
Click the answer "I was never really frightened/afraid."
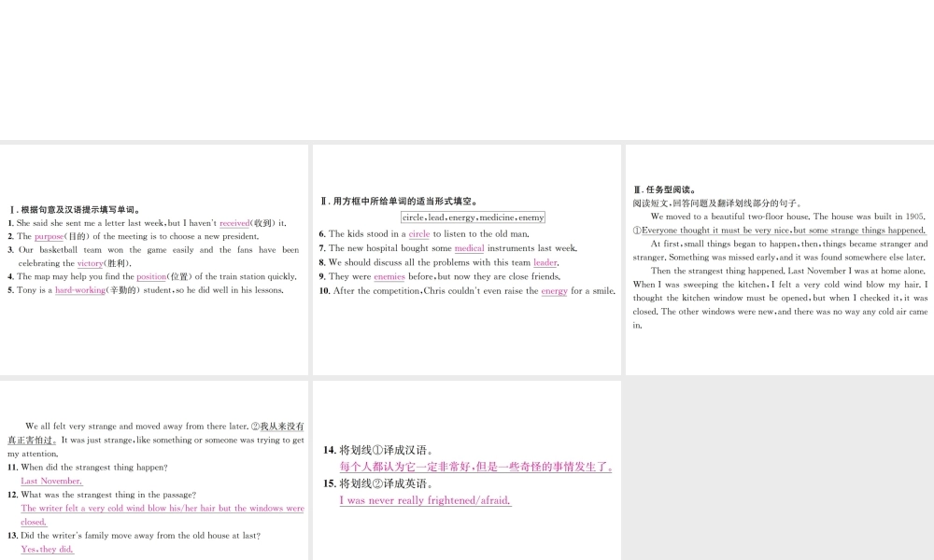(x=425, y=500)
